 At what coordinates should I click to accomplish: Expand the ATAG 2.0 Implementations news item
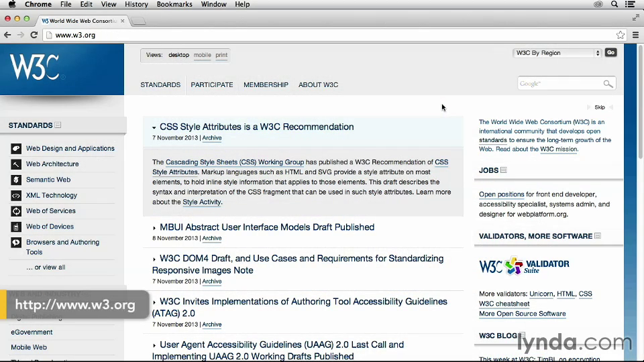pyautogui.click(x=154, y=302)
